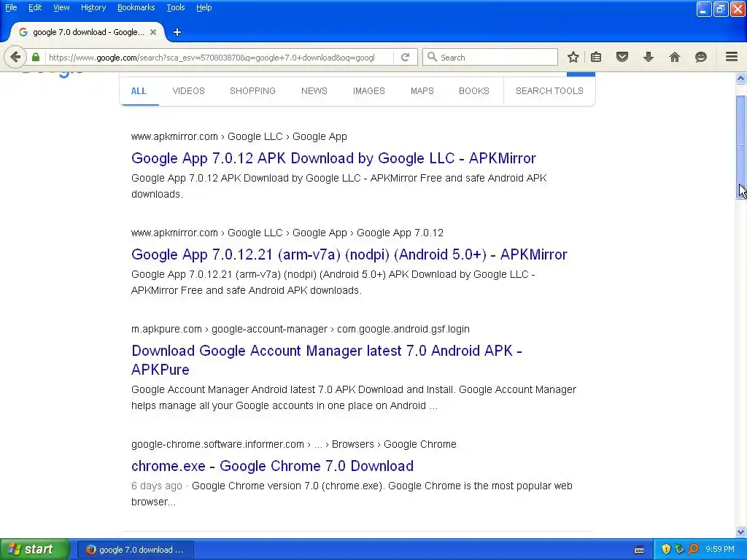Switch to MAPS results tab
The height and width of the screenshot is (560, 747).
[x=422, y=91]
